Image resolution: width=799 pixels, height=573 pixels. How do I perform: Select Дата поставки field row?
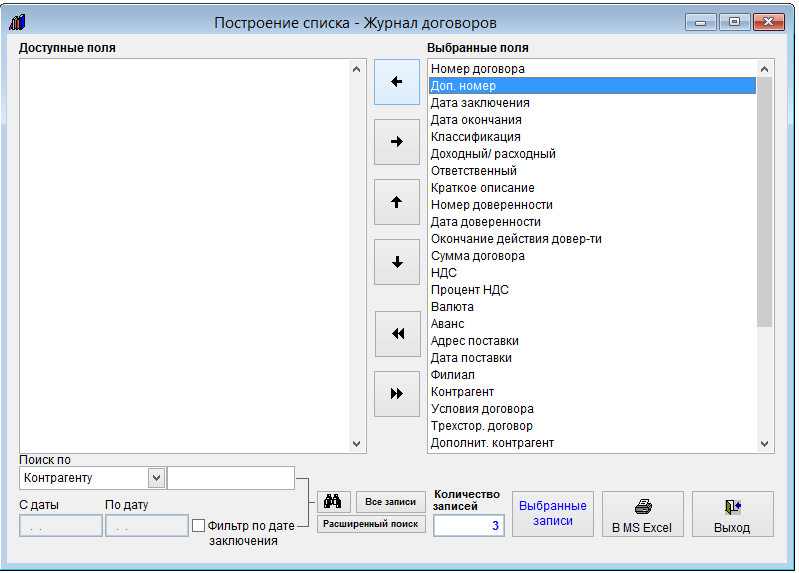click(x=592, y=358)
